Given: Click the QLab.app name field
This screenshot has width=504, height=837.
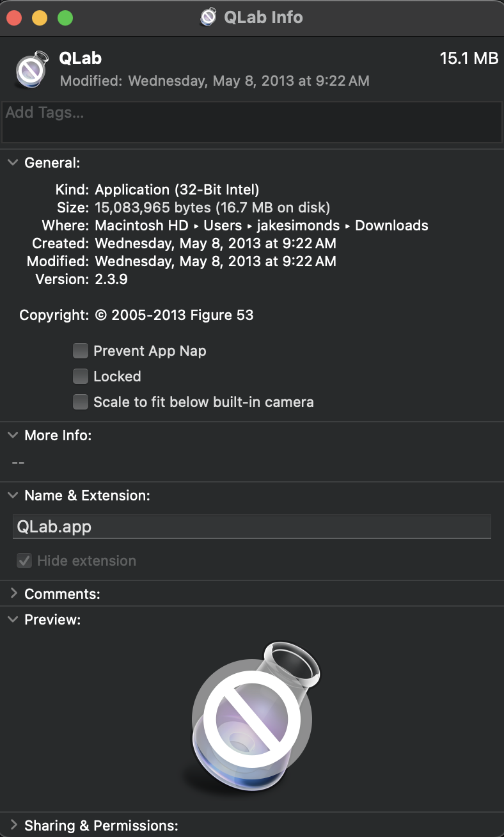Looking at the screenshot, I should point(252,527).
